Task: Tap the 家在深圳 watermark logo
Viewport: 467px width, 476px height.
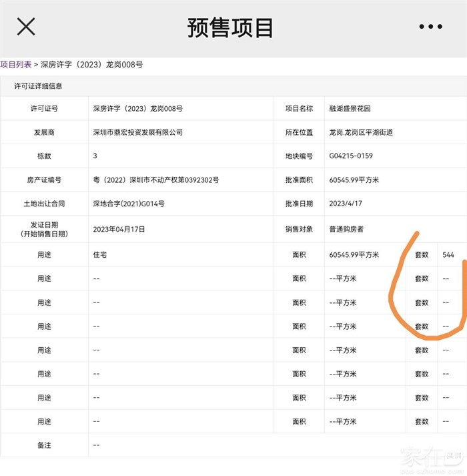Action: click(431, 459)
